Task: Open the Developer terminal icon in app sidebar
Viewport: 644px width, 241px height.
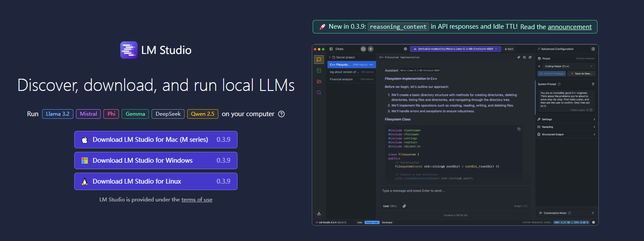Action: 319,70
